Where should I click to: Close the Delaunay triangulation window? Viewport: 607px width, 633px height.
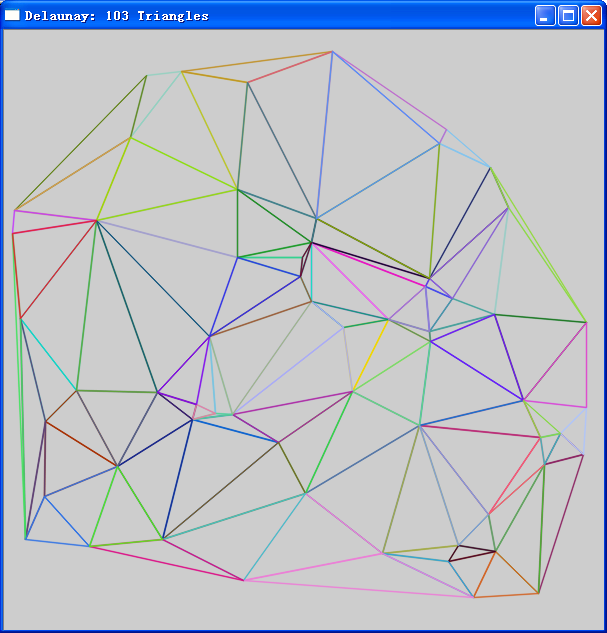[x=591, y=16]
